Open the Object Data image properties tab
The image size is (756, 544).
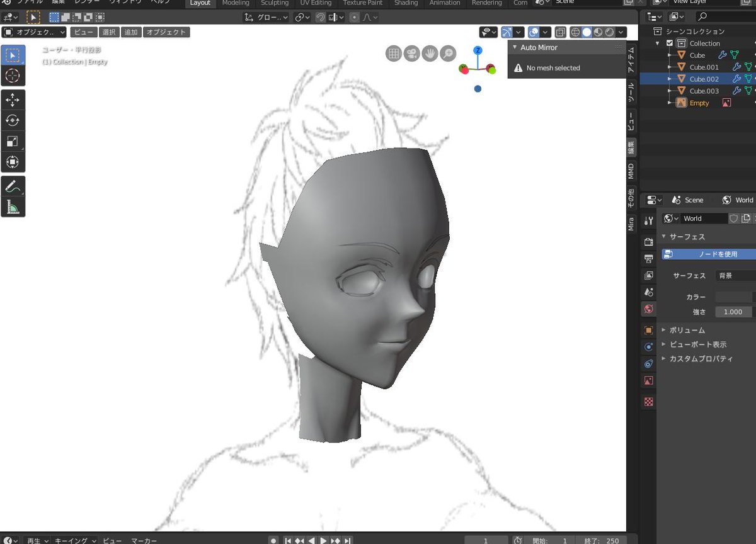coord(649,380)
